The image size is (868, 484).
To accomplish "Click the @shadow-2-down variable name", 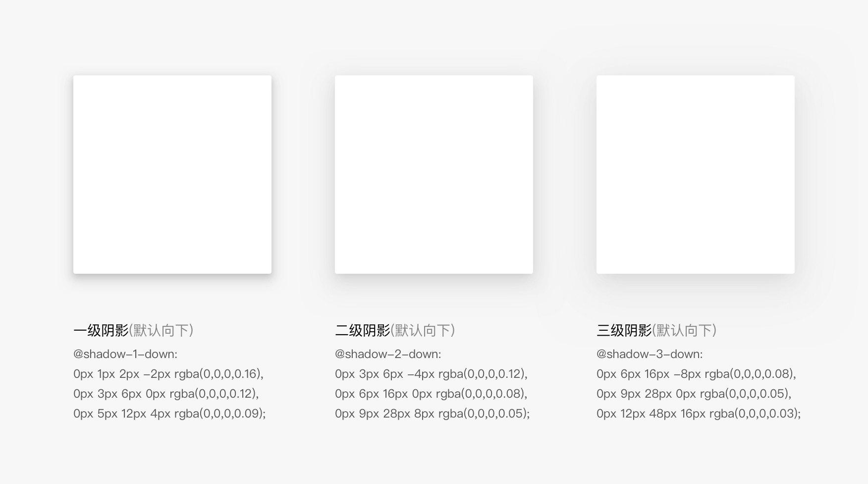I will pos(388,354).
